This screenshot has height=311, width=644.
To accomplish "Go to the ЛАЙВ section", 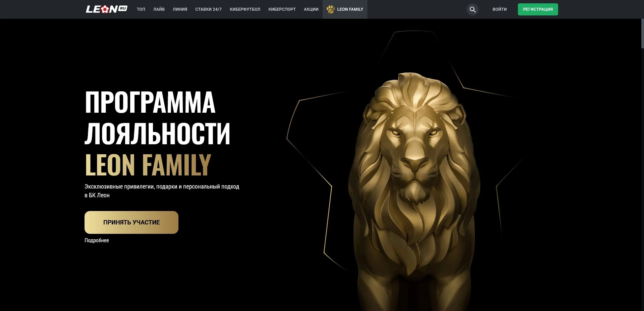I will [159, 9].
